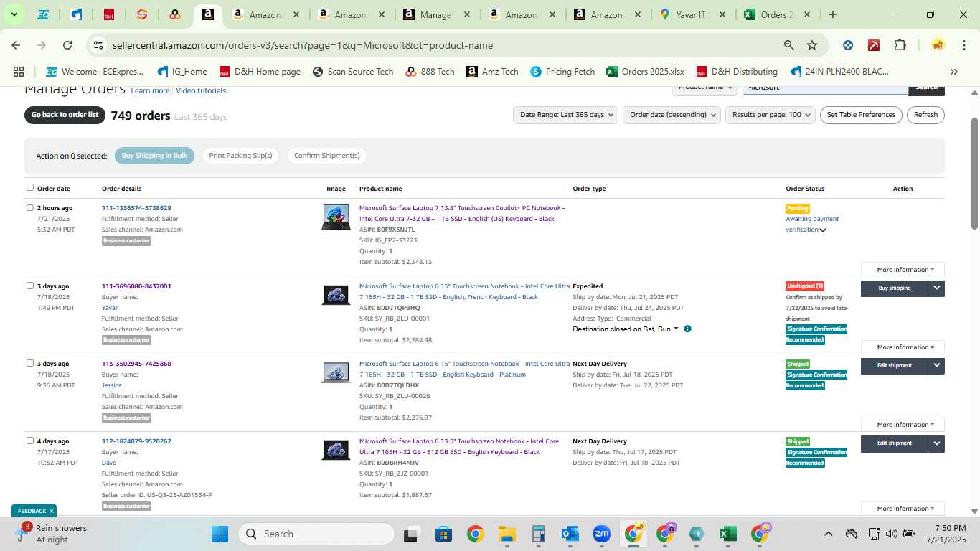Expand the Awaiting payment verification chevron
This screenshot has width=980, height=551.
coord(823,230)
